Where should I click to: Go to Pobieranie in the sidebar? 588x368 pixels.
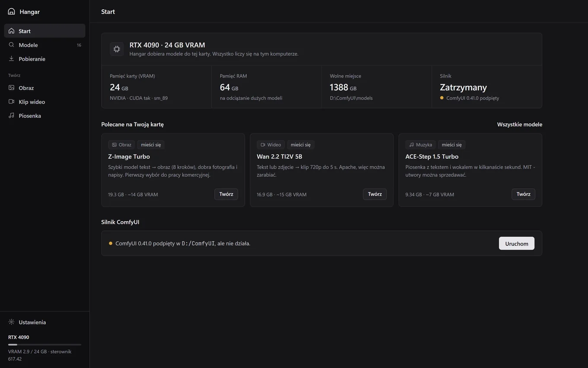coord(45,59)
